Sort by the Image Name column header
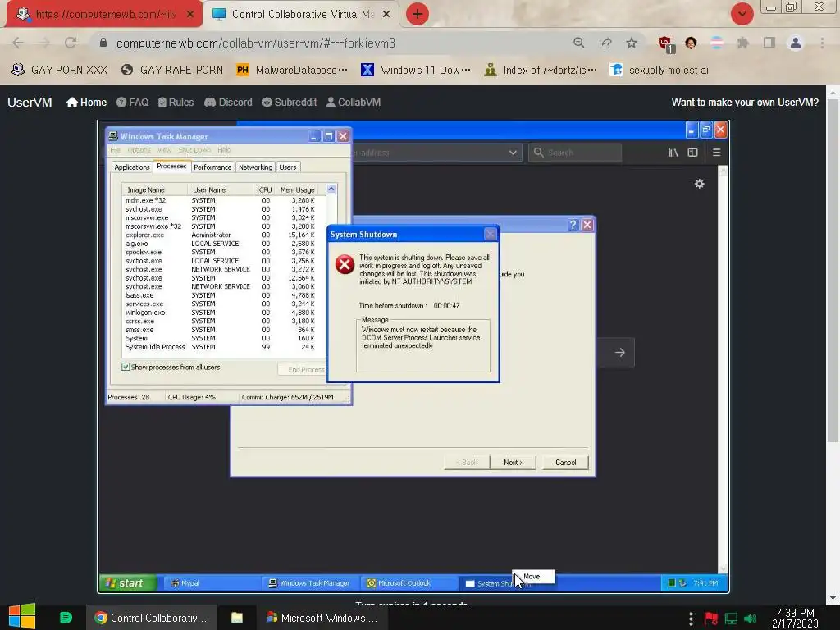 [x=154, y=189]
